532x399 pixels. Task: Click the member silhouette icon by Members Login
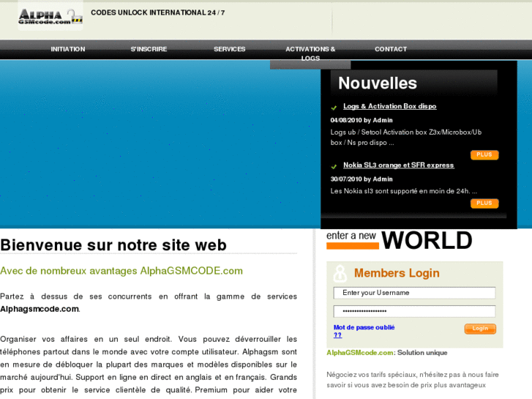pyautogui.click(x=340, y=274)
